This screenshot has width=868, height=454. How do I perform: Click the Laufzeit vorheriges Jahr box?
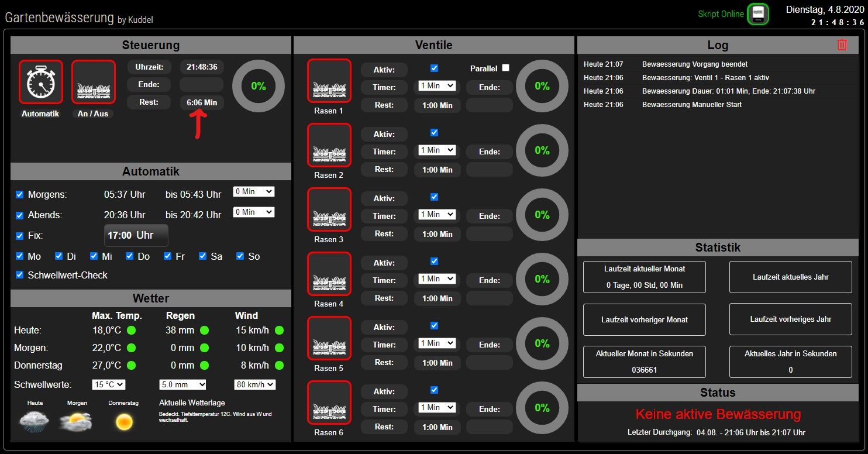(791, 319)
